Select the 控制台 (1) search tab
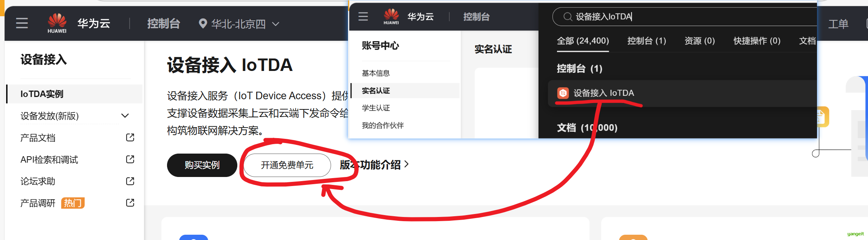Viewport: 868px width, 240px height. 647,41
